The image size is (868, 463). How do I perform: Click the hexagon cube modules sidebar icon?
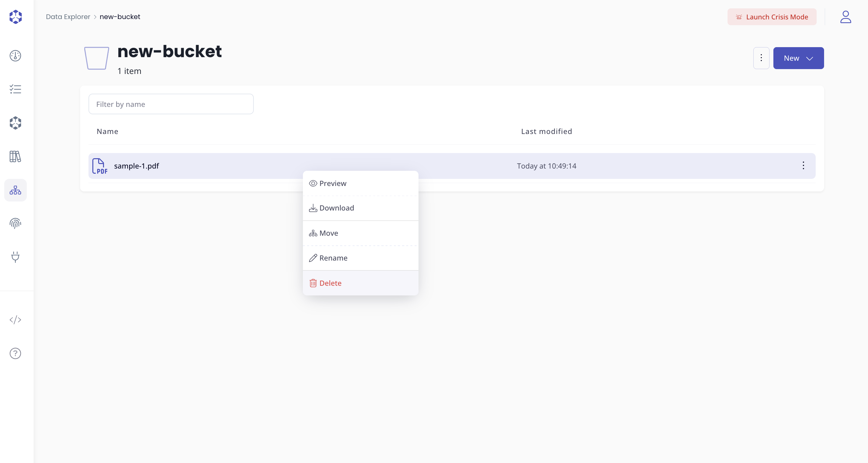pos(15,123)
